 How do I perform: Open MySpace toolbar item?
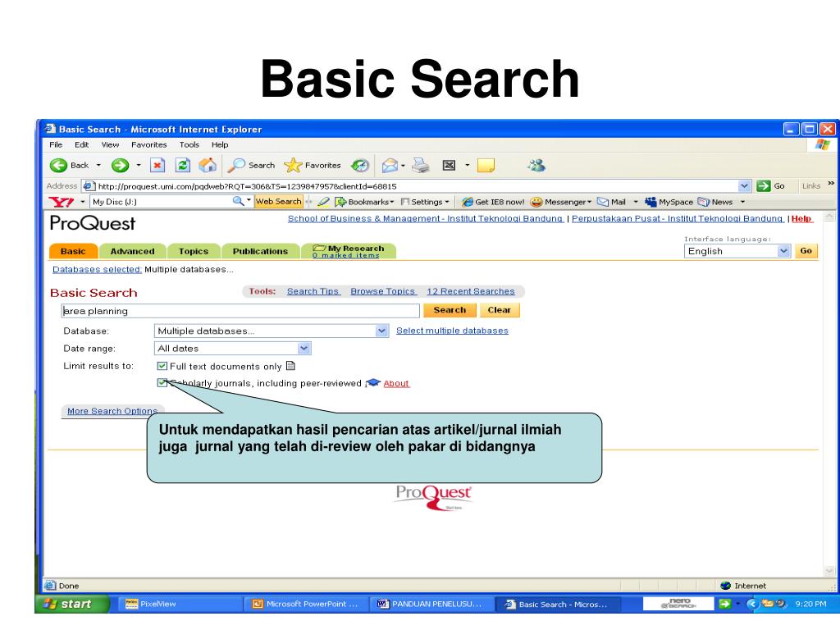pyautogui.click(x=669, y=202)
